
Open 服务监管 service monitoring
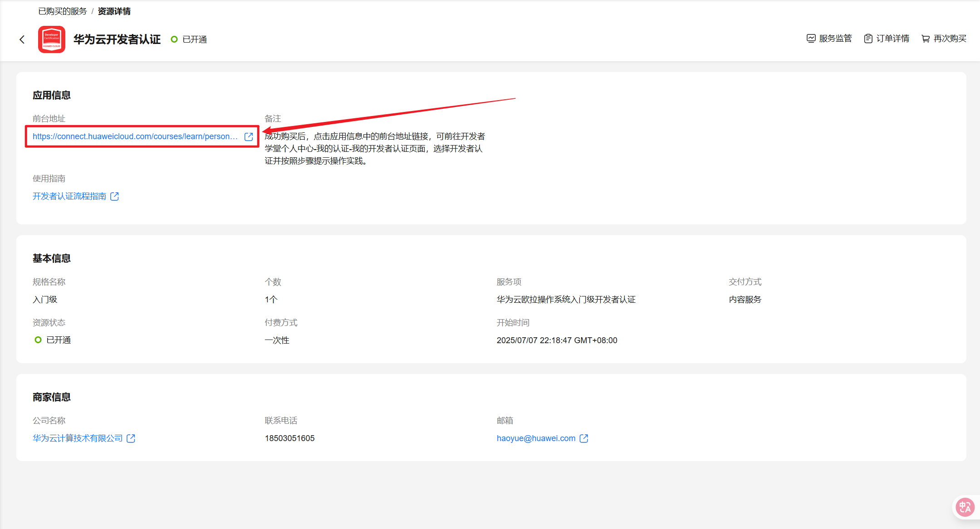pos(829,39)
